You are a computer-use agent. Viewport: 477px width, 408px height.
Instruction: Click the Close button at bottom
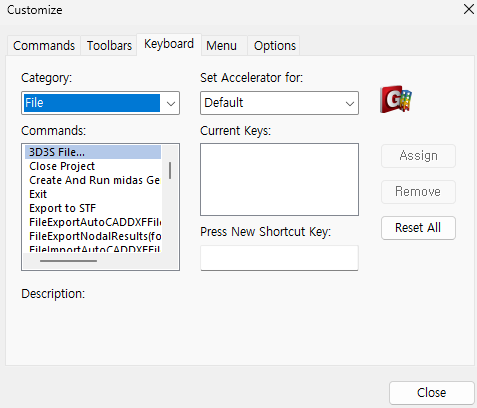point(431,393)
